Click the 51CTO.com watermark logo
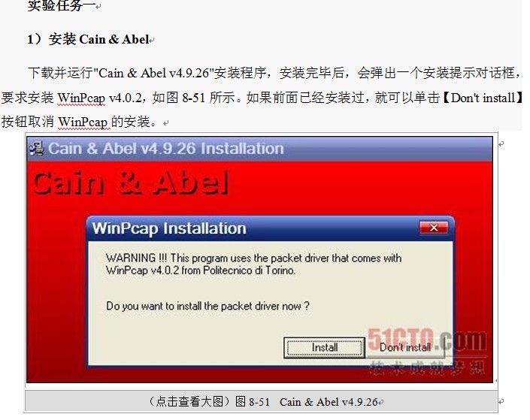 (427, 340)
